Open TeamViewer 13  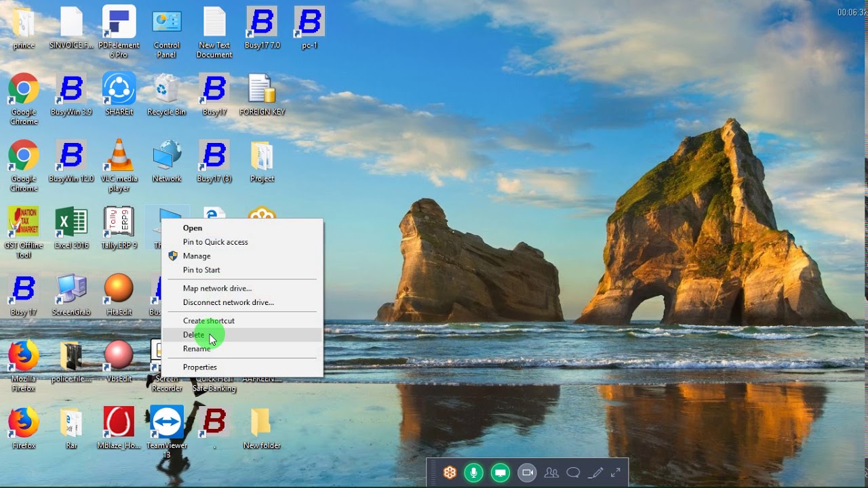(167, 432)
